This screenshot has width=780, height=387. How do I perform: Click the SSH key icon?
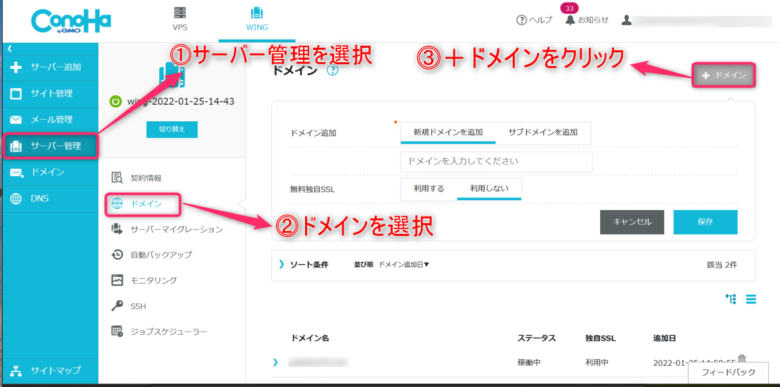click(117, 306)
